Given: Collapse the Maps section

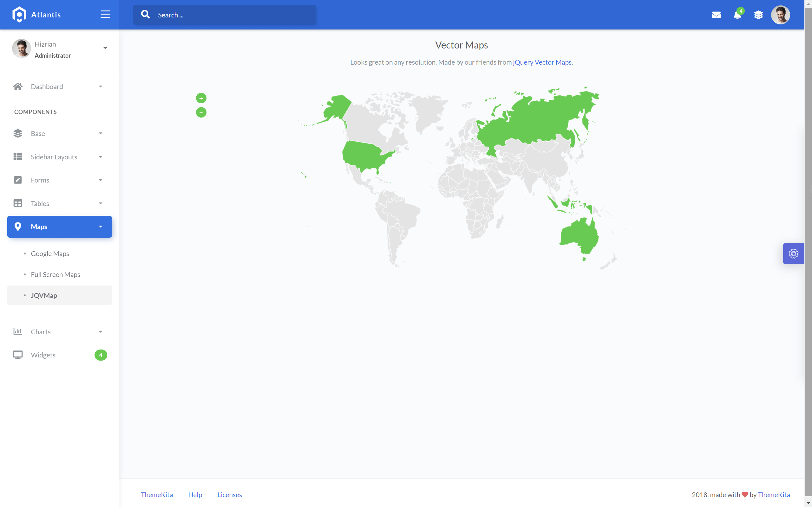Looking at the screenshot, I should coord(100,227).
